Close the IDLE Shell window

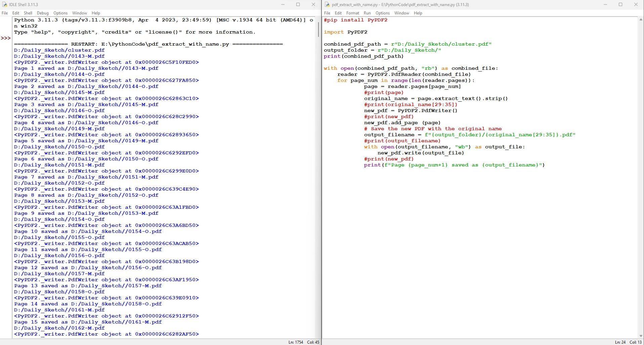[313, 5]
